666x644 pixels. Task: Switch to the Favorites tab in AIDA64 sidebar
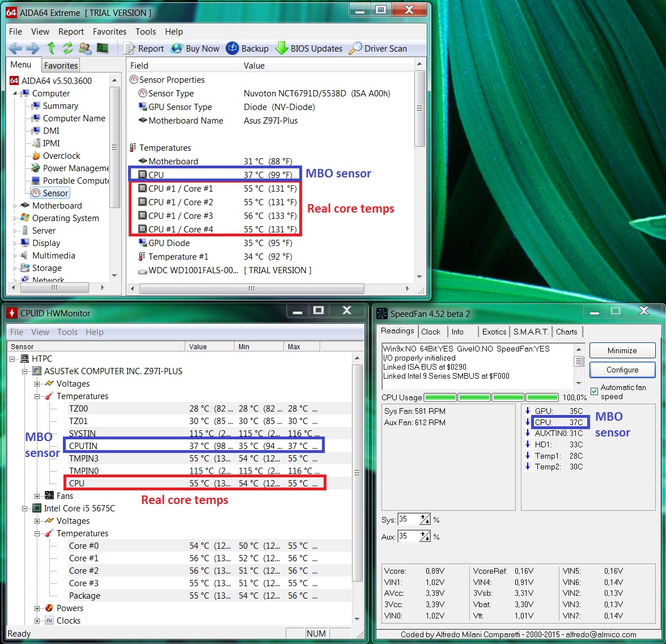(61, 65)
